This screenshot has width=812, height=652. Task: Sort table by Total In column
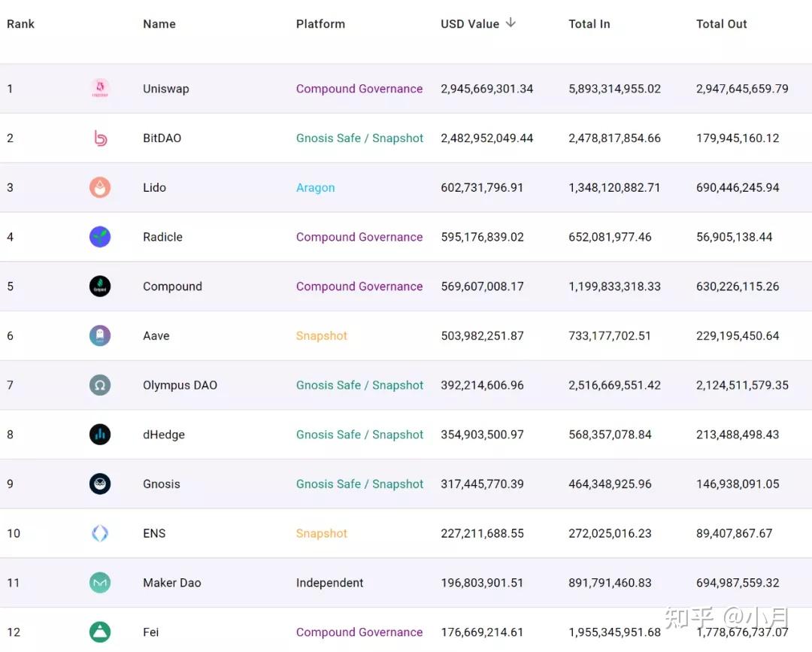tap(589, 24)
